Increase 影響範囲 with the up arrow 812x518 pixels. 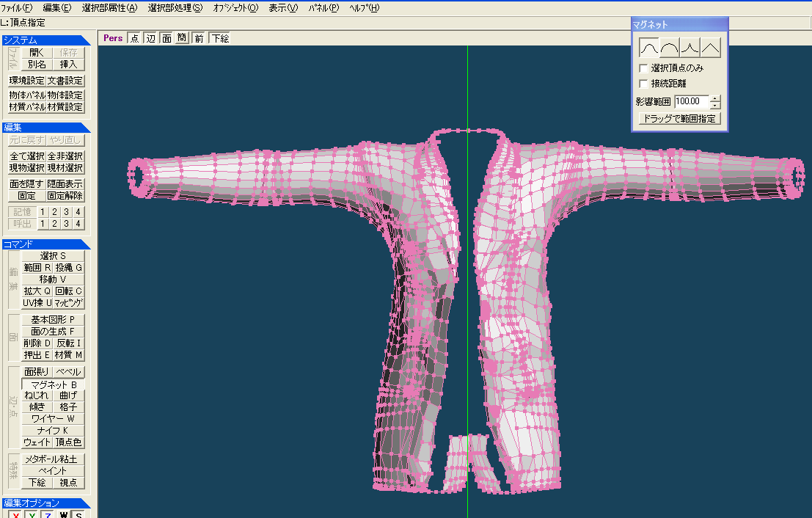coord(716,98)
